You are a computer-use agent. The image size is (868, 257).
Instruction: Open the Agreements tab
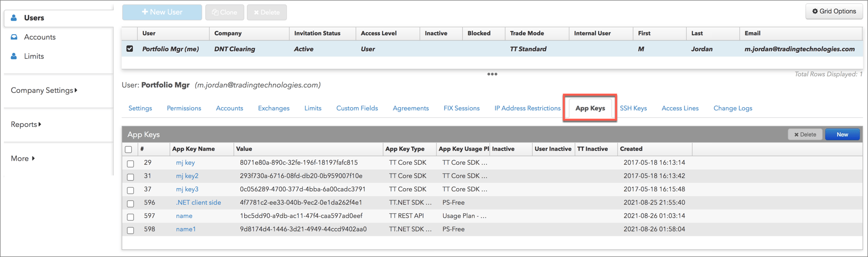(411, 108)
